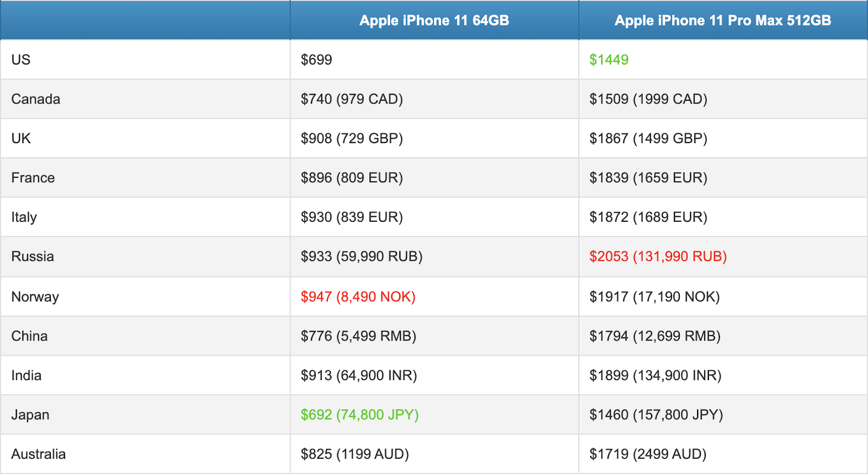868x475 pixels.
Task: Click the $776 (5,499 RMB) China cell
Action: pos(358,336)
